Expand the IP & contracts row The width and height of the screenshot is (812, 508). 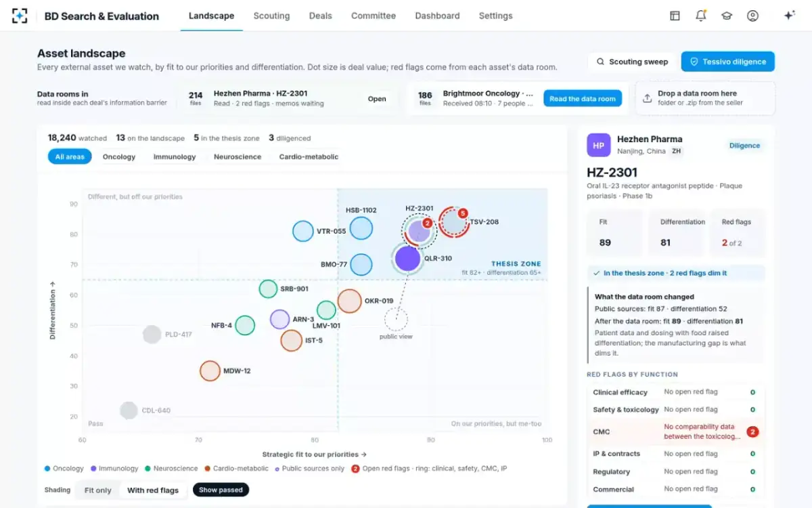pyautogui.click(x=675, y=454)
